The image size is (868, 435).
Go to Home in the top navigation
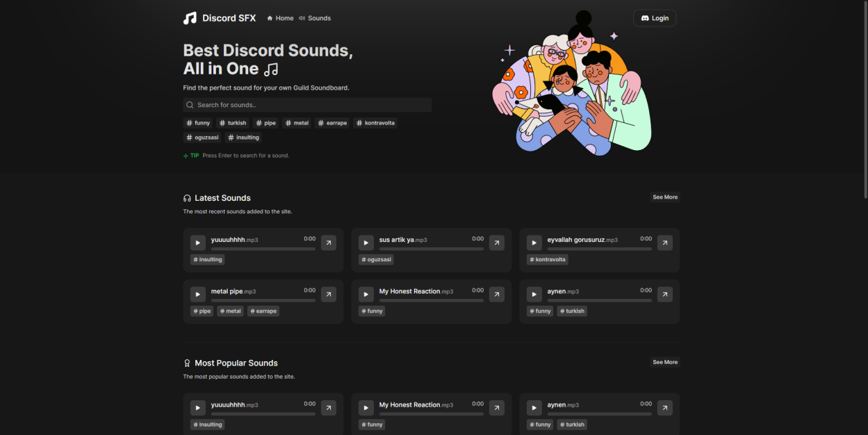click(280, 18)
